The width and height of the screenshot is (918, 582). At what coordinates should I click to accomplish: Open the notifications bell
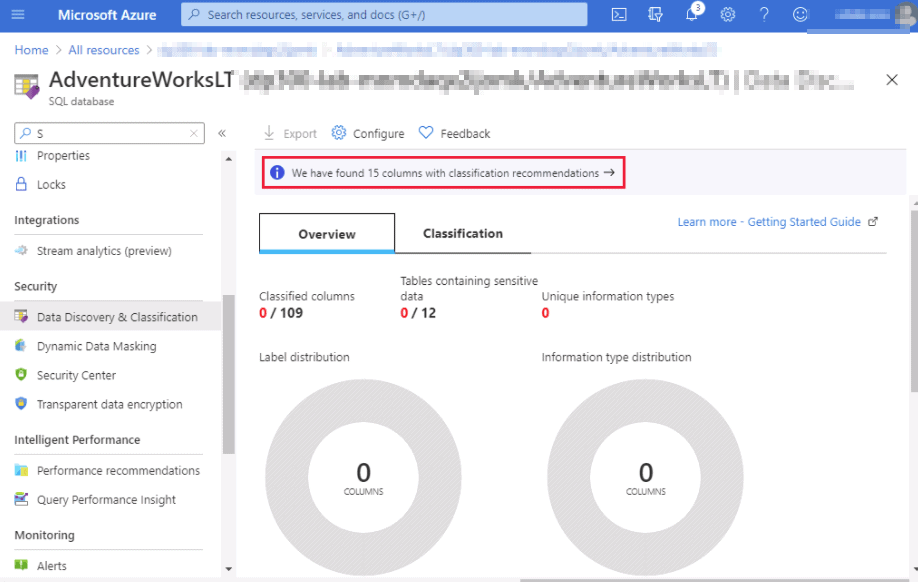click(692, 15)
